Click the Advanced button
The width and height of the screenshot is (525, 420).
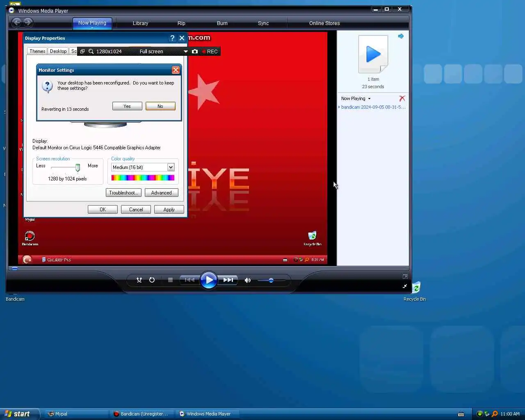pyautogui.click(x=161, y=193)
